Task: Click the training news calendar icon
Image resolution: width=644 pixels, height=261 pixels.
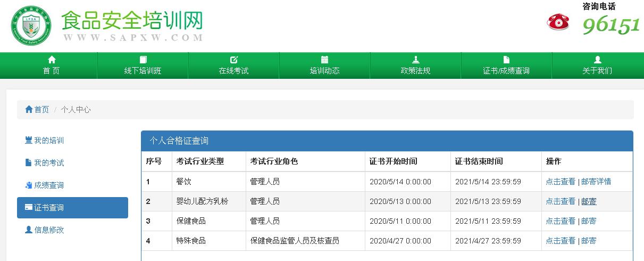Action: click(324, 60)
